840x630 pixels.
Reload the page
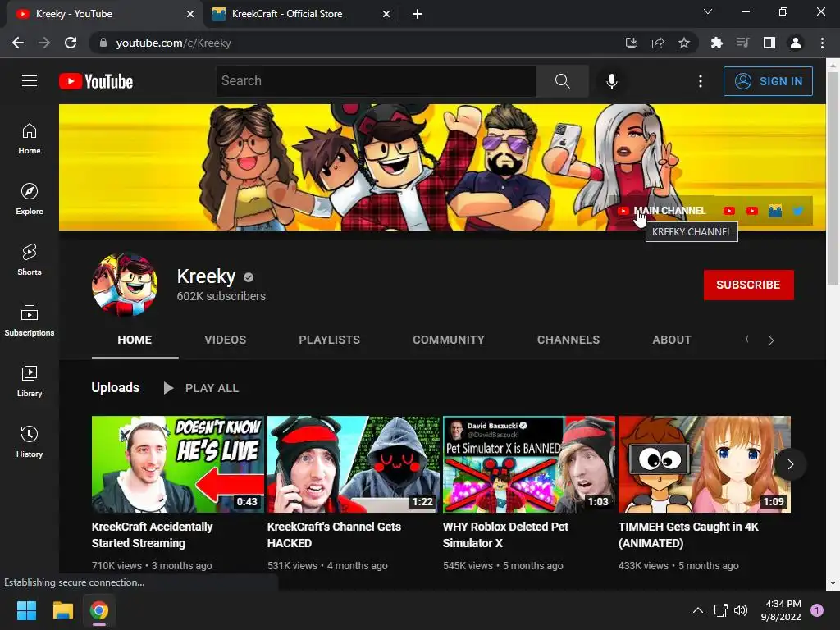(x=71, y=43)
